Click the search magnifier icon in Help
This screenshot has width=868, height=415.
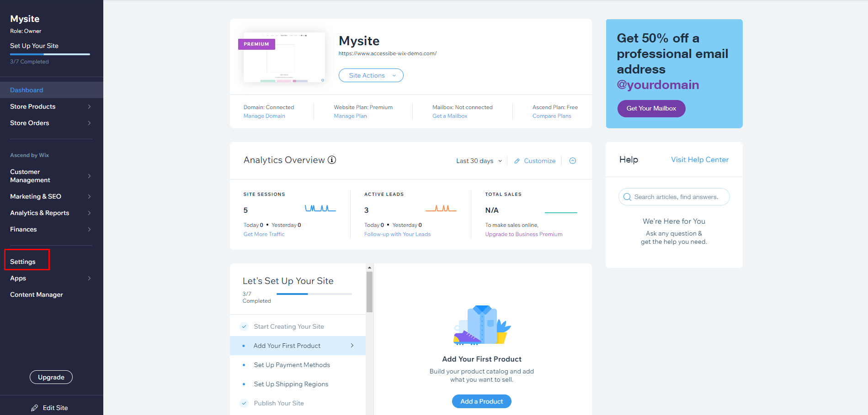[627, 197]
